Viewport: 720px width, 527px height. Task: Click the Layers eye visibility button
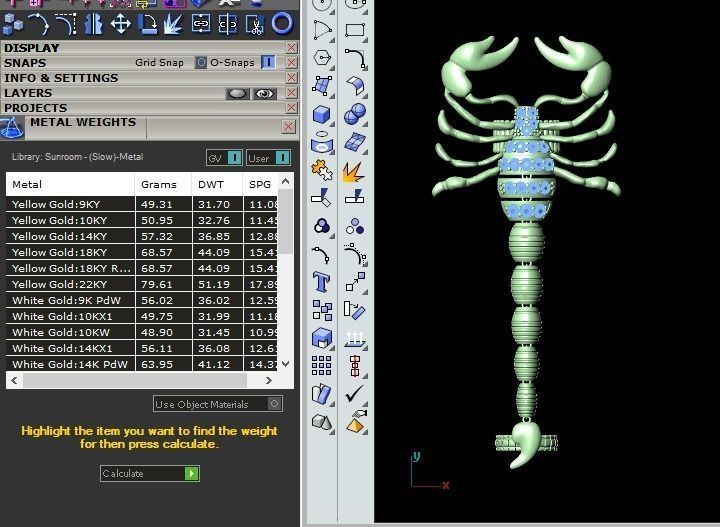(264, 94)
